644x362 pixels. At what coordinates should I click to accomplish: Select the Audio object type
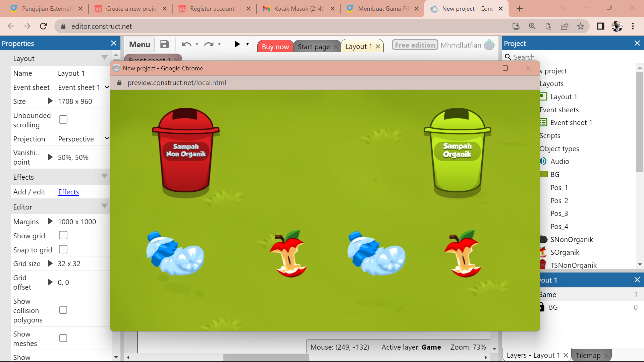pyautogui.click(x=559, y=161)
